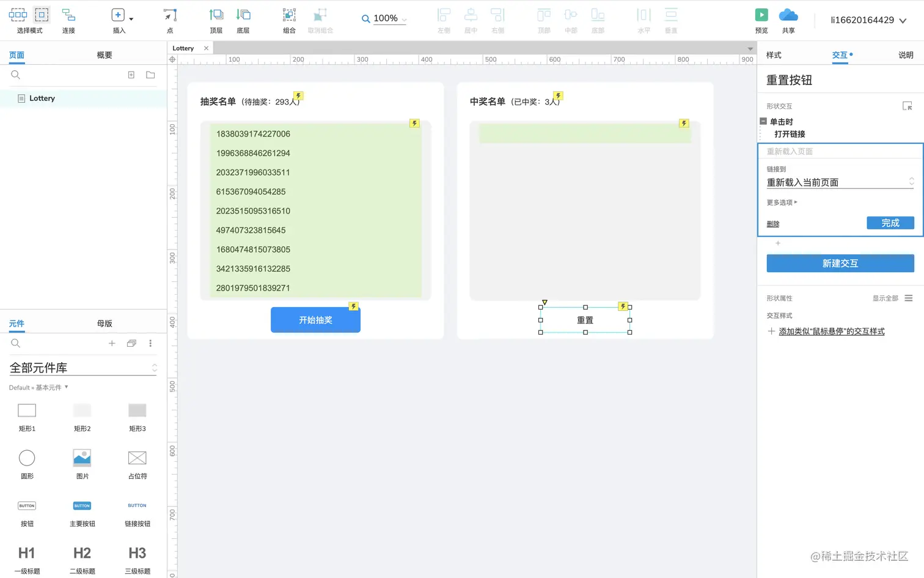Switch to the 母版 masters tab
924x578 pixels.
(105, 324)
